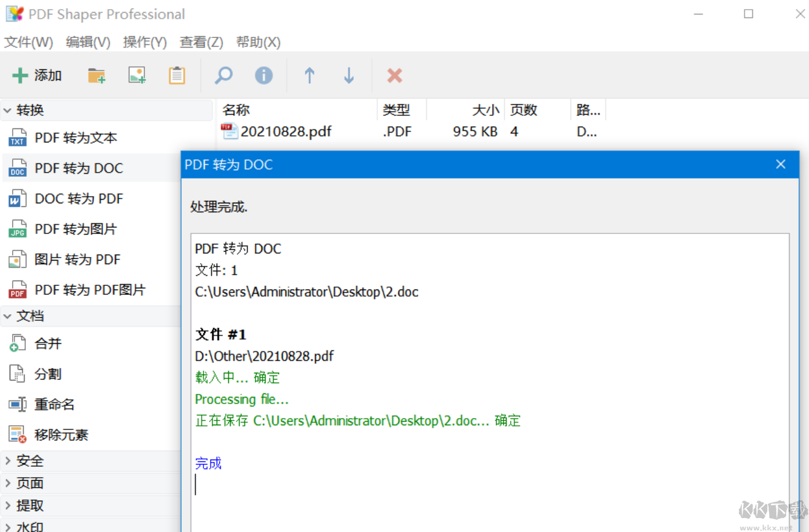Image resolution: width=809 pixels, height=532 pixels.
Task: Expand the 页面 section
Action: 8,484
